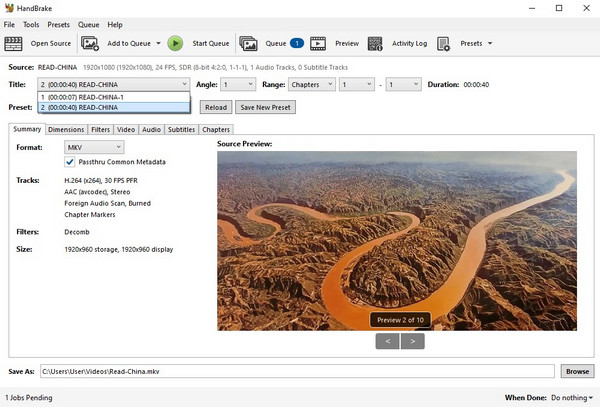Click the 1 Jobs Pending status text

pos(29,398)
